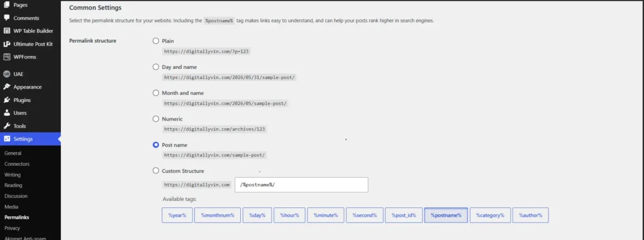Click the WPForms sidebar icon
The width and height of the screenshot is (644, 240).
click(6, 57)
